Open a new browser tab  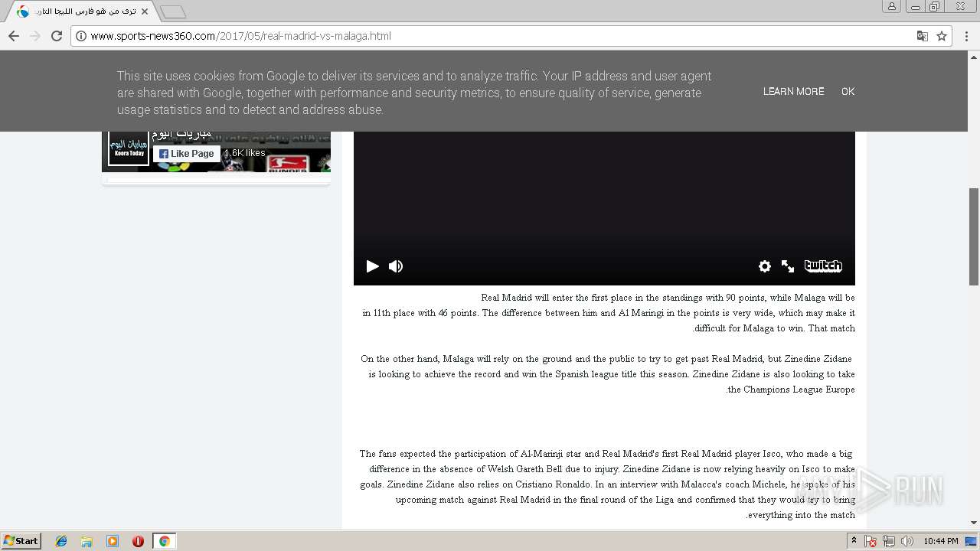click(x=173, y=11)
